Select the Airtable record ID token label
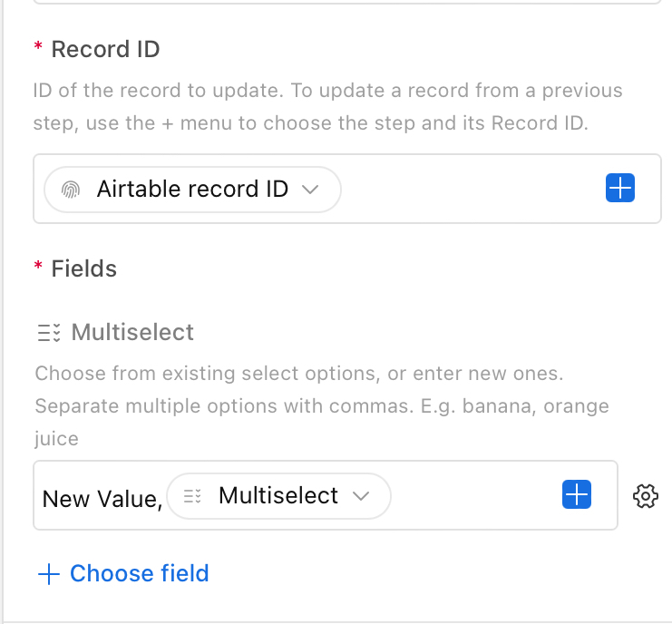Viewport: 672px width, 624px height. [x=192, y=189]
